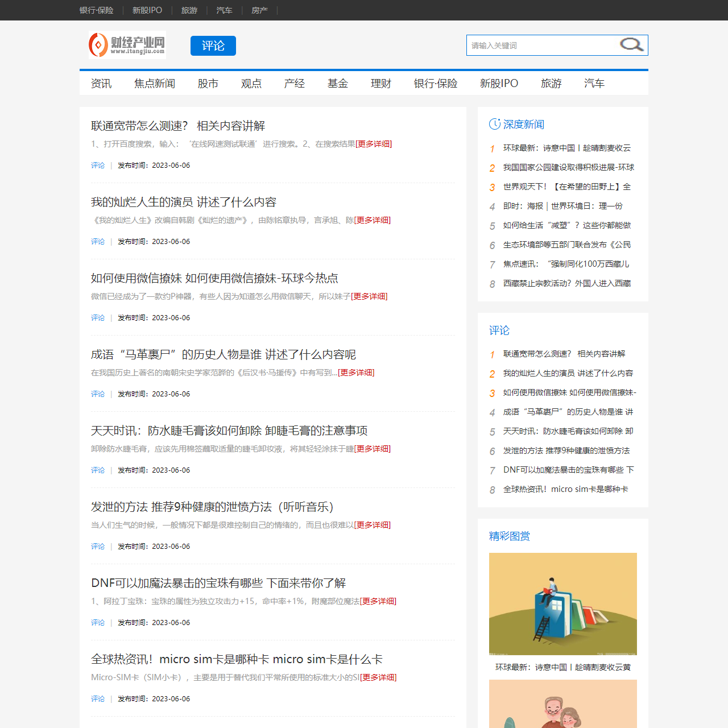This screenshot has width=728, height=728.
Task: Open 深度新闻 item about 西藏禁止宗教活动
Action: coord(566,283)
